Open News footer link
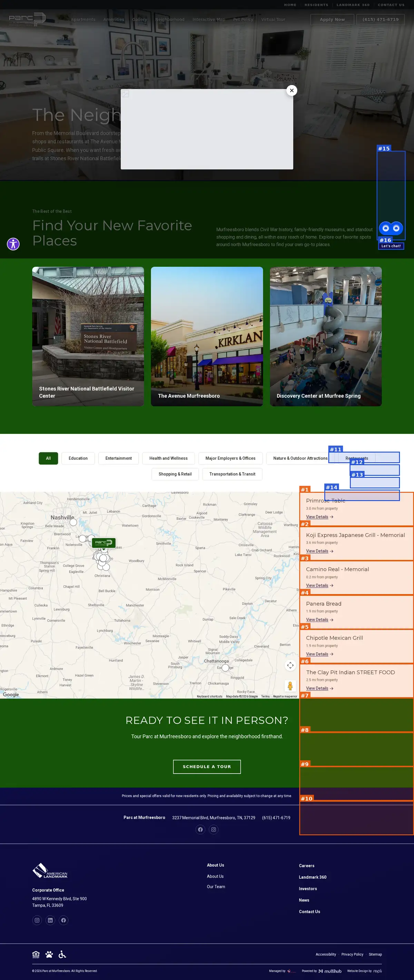Screen dimensions: 414x980 [304, 900]
